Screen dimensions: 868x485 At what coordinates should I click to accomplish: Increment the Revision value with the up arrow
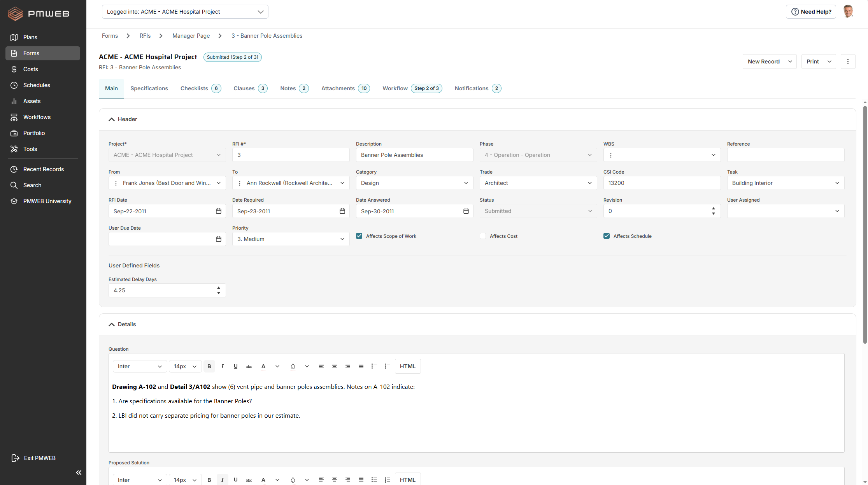coord(714,209)
